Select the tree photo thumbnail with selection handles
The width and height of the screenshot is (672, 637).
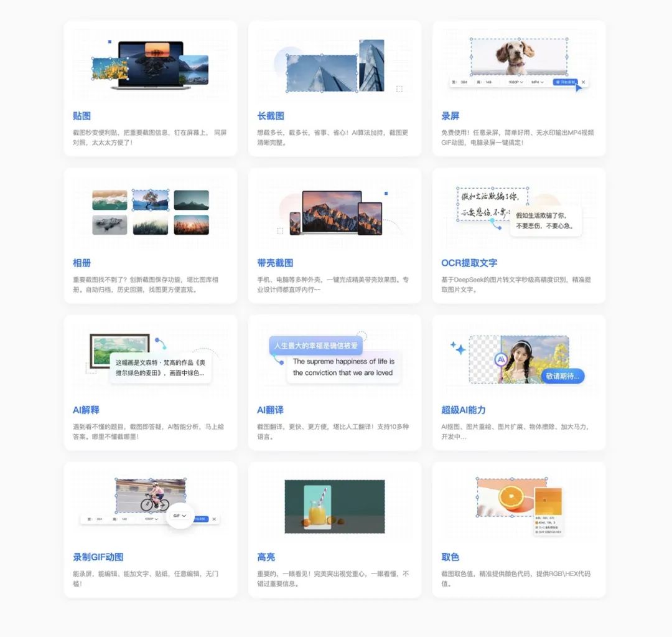coord(151,200)
